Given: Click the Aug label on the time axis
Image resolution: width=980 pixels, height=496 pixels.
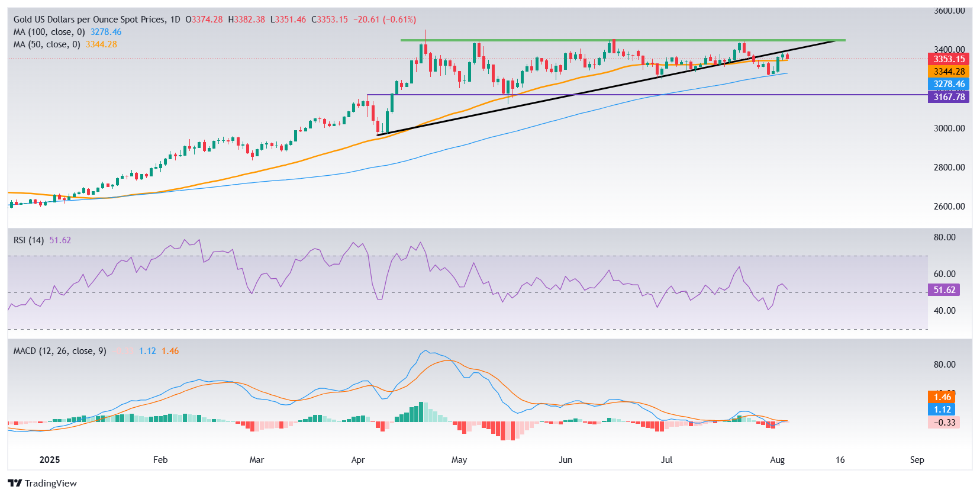Looking at the screenshot, I should coord(778,460).
